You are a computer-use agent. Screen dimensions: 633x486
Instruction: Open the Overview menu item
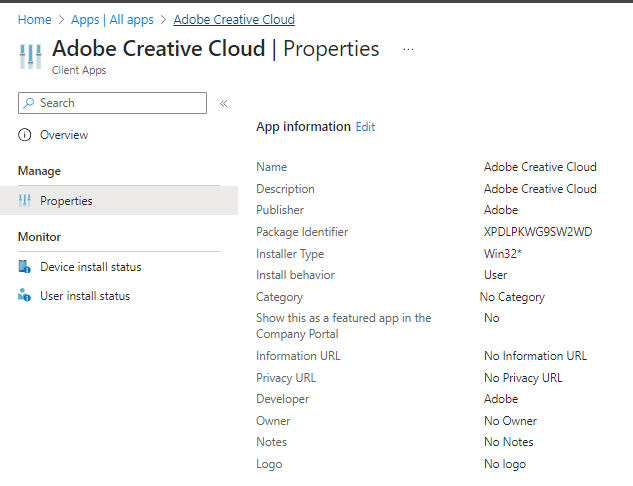tap(64, 135)
